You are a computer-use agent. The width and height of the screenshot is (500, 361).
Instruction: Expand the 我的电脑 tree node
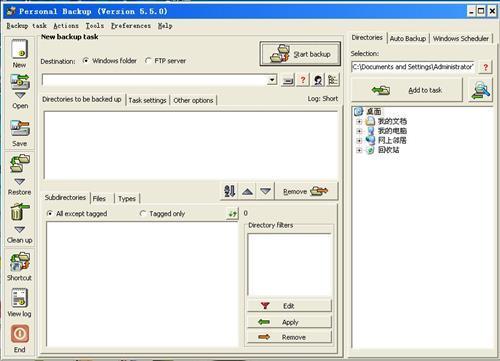click(x=359, y=131)
